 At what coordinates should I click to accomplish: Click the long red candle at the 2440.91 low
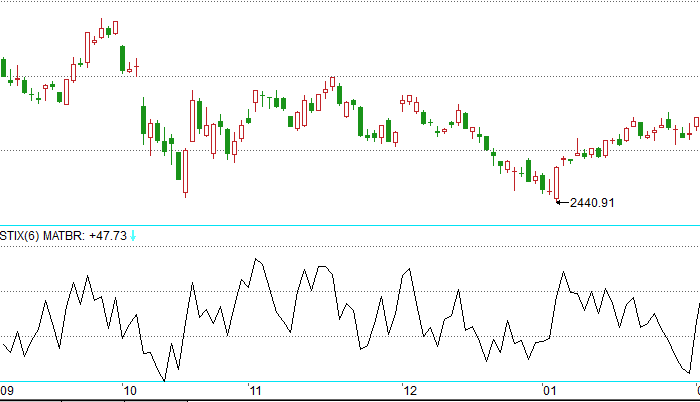[557, 182]
